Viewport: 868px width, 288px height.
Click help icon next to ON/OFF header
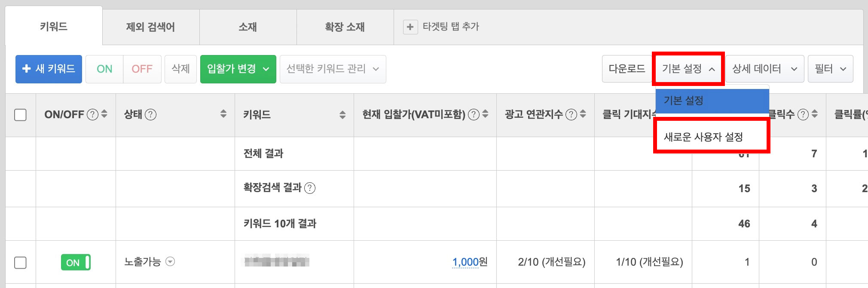pyautogui.click(x=92, y=115)
